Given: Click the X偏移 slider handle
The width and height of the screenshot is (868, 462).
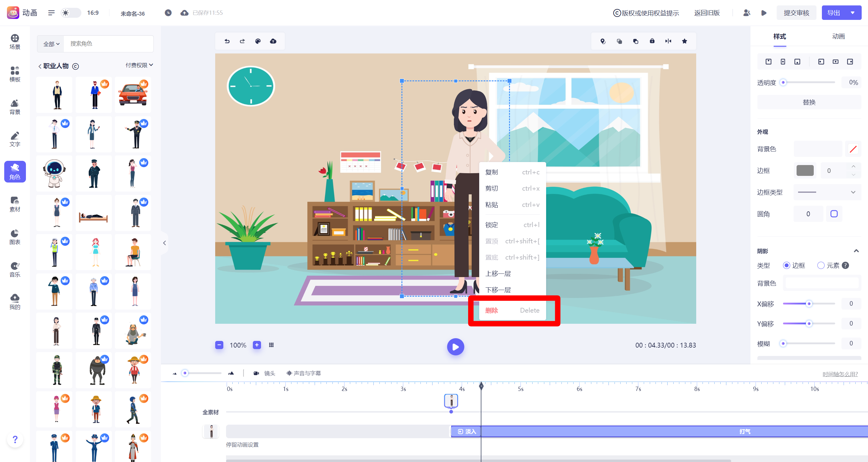Looking at the screenshot, I should [809, 304].
